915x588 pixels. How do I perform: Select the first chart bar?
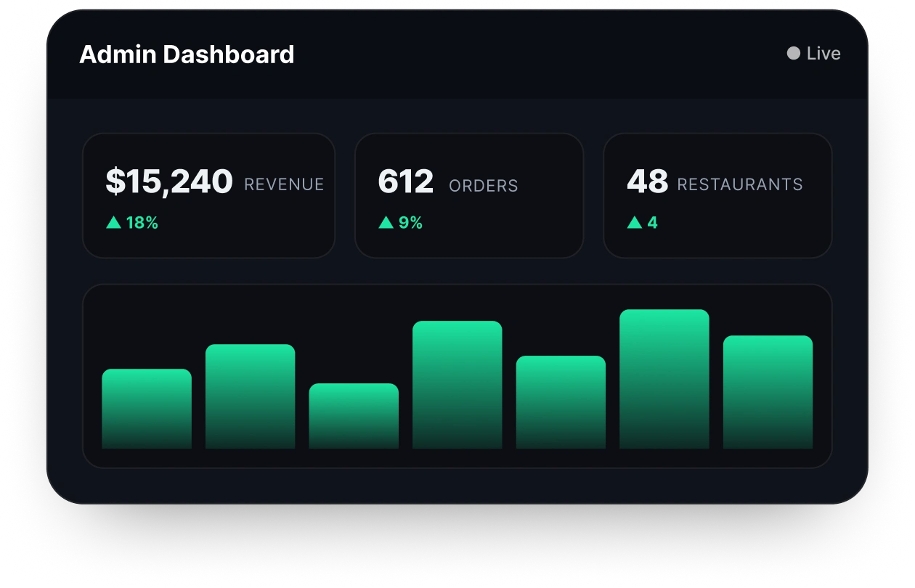tap(147, 409)
